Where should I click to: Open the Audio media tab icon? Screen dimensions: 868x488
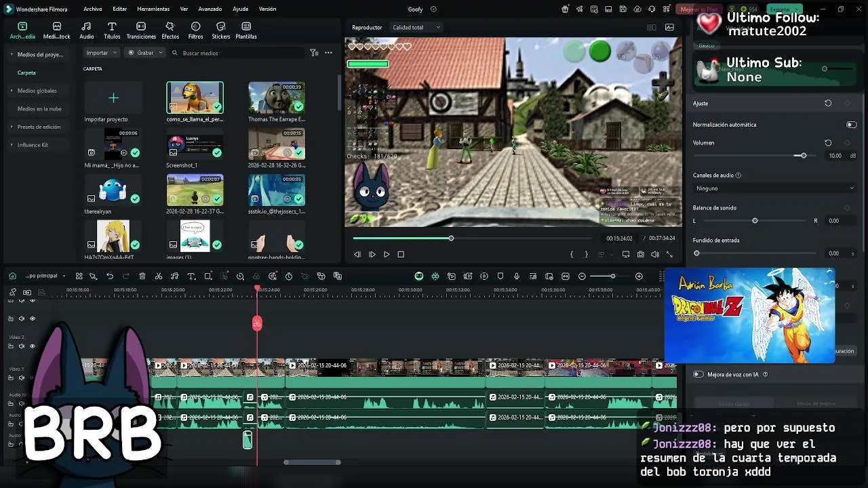click(87, 26)
